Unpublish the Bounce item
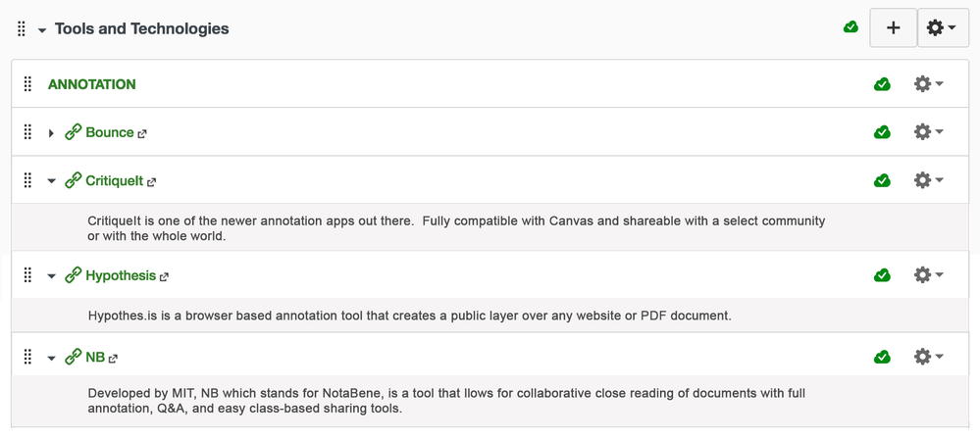Screen dimensions: 980x438 pos(882,132)
